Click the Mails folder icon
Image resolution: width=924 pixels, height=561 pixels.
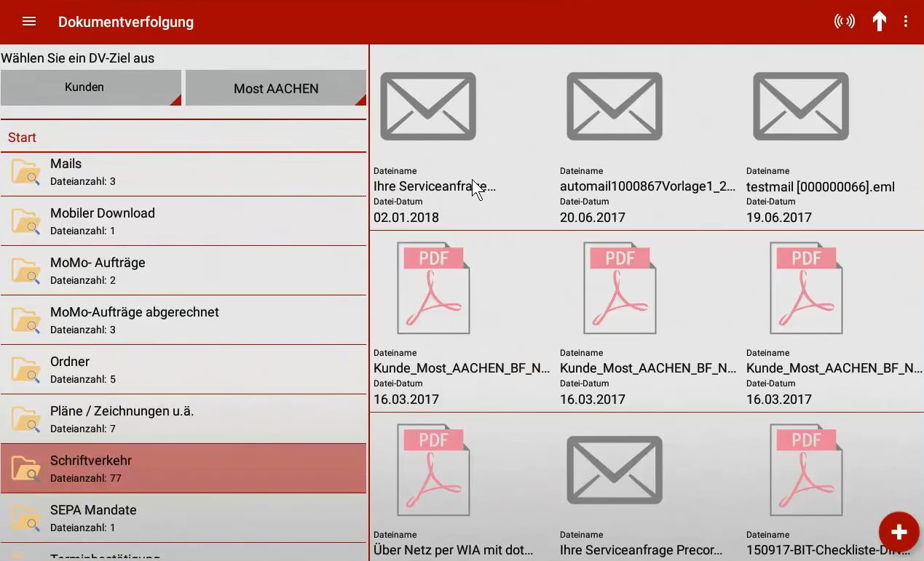tap(26, 172)
